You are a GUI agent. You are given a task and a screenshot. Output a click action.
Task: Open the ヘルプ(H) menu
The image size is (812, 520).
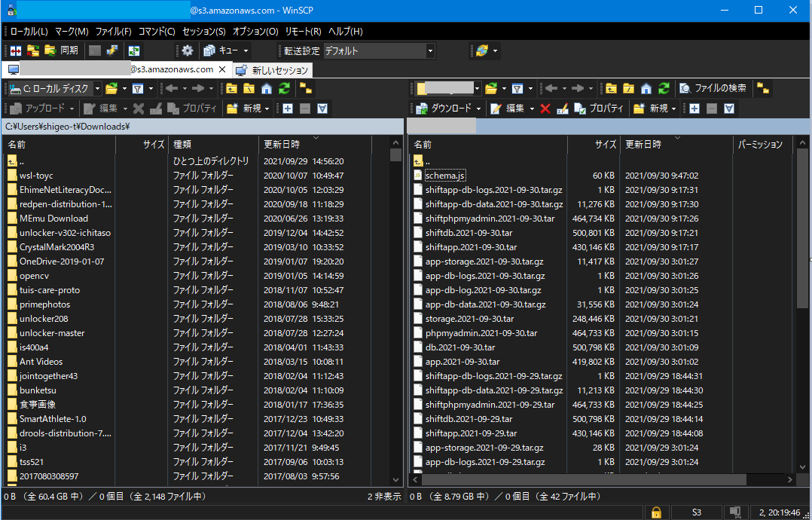click(x=346, y=31)
